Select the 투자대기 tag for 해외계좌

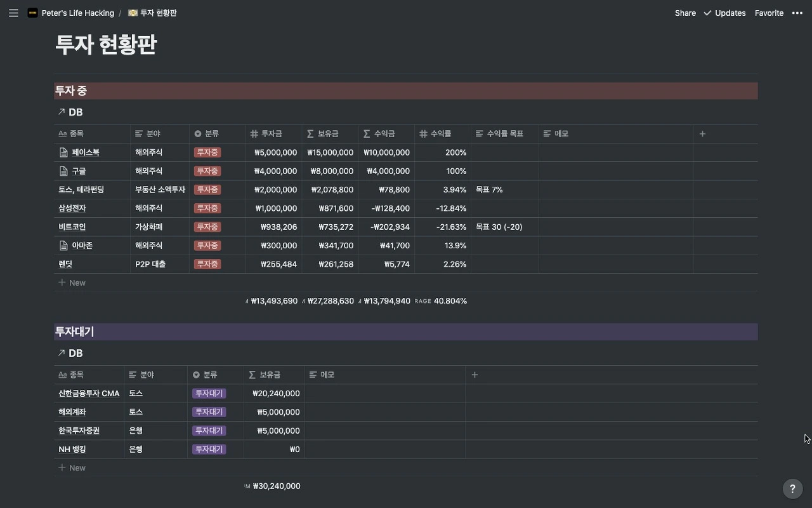[x=209, y=412]
